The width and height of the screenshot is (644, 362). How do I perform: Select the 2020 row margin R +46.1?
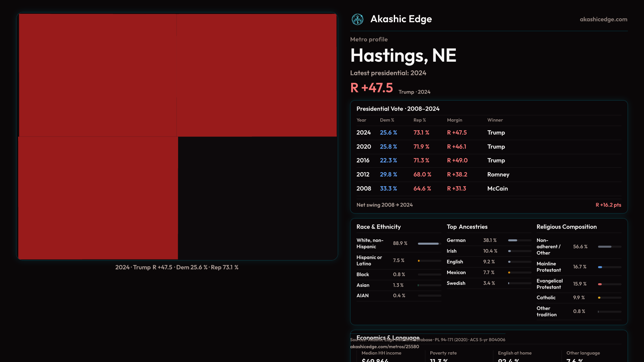point(456,147)
